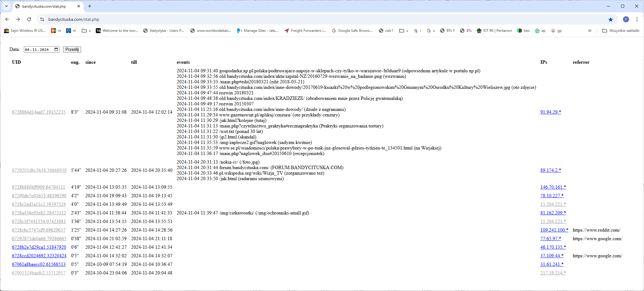644x291 pixels.
Task: Open the date picker calendar icon
Action: click(56, 49)
